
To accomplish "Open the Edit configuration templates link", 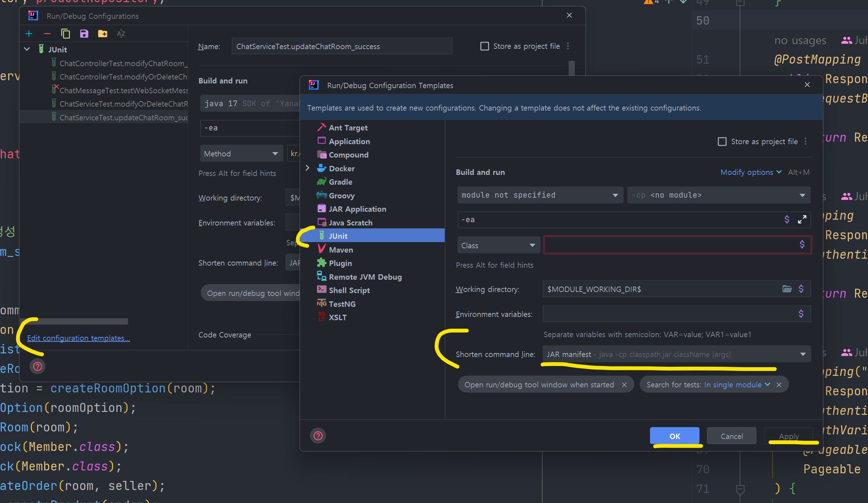I will [x=78, y=338].
